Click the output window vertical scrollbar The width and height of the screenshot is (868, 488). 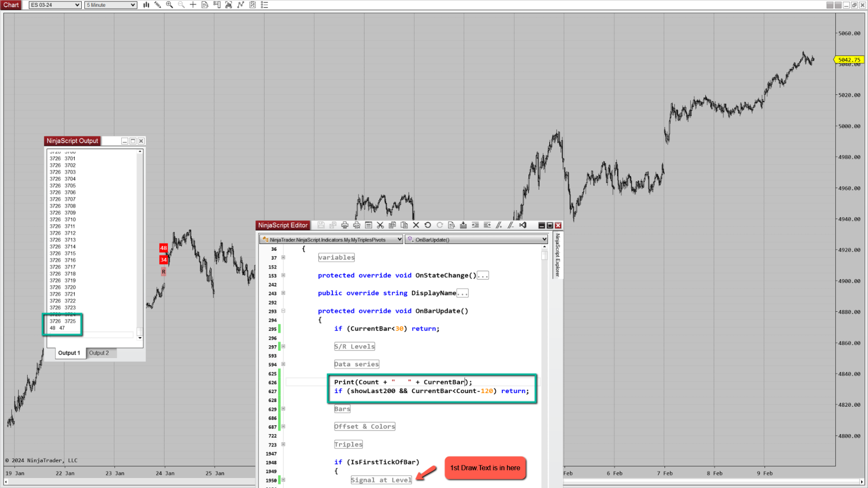(x=140, y=244)
